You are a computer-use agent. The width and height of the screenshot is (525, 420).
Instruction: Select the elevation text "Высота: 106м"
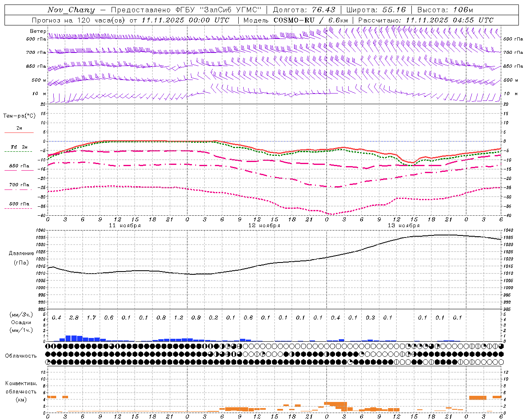pyautogui.click(x=445, y=10)
